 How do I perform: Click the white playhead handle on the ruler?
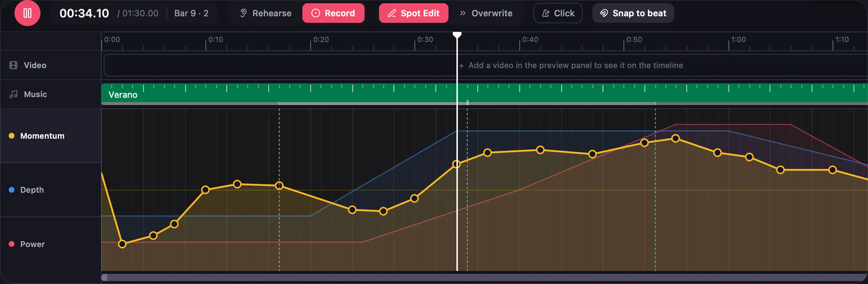coord(457,35)
